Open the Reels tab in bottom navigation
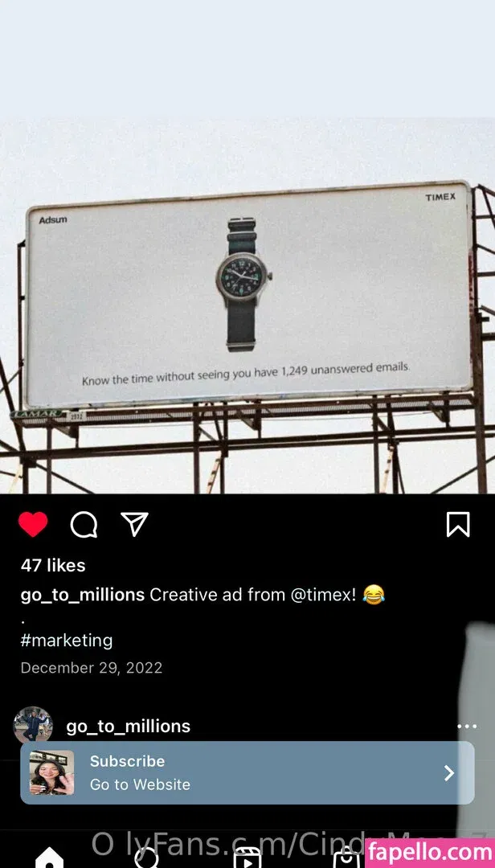Viewport: 495px width, 868px height. tap(247, 857)
